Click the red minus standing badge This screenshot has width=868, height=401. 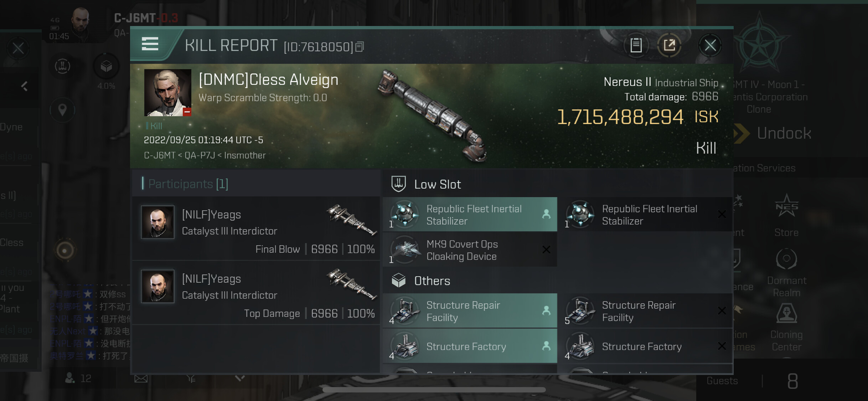tap(187, 112)
